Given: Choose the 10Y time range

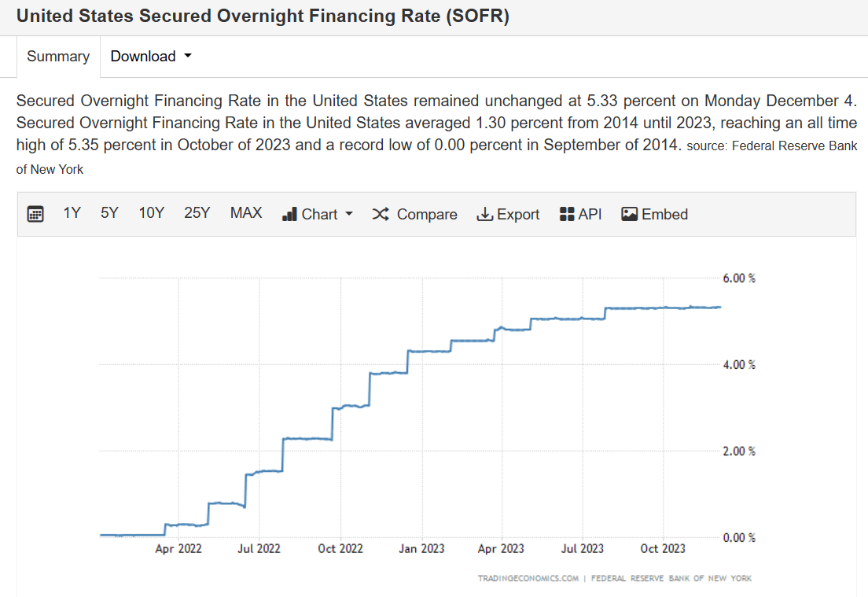Looking at the screenshot, I should coord(151,212).
